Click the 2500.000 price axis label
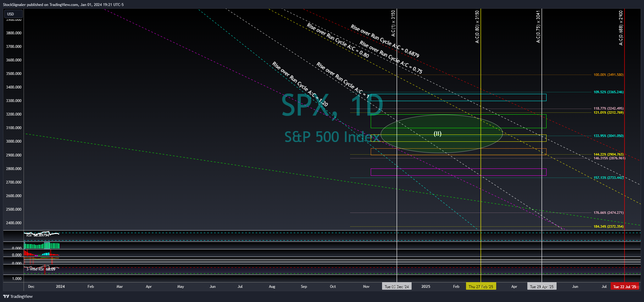The image size is (644, 302). (x=14, y=209)
